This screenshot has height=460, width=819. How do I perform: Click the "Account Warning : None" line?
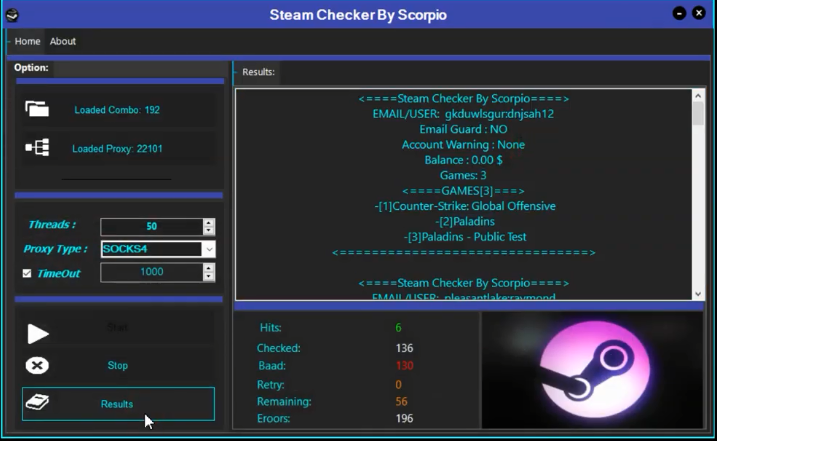tap(463, 145)
